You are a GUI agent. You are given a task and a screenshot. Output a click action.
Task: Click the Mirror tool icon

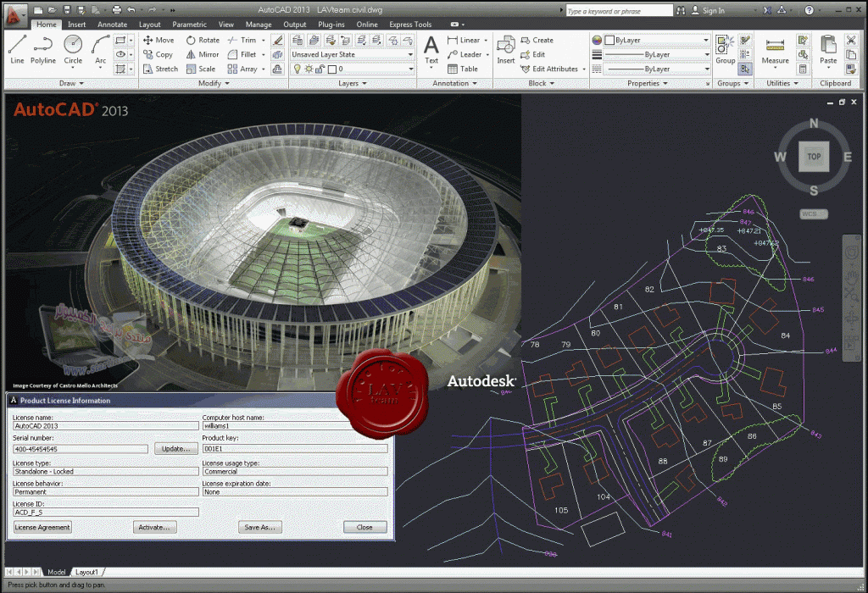click(x=191, y=54)
